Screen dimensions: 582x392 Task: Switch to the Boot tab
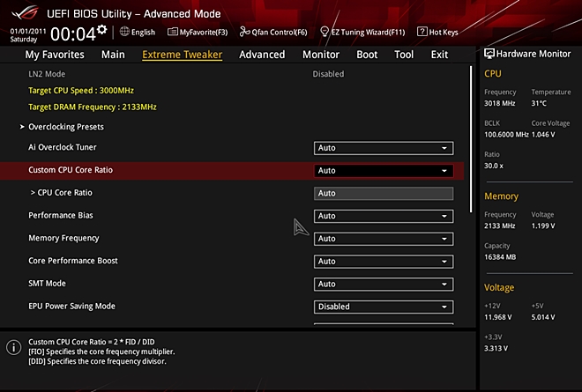click(x=367, y=55)
